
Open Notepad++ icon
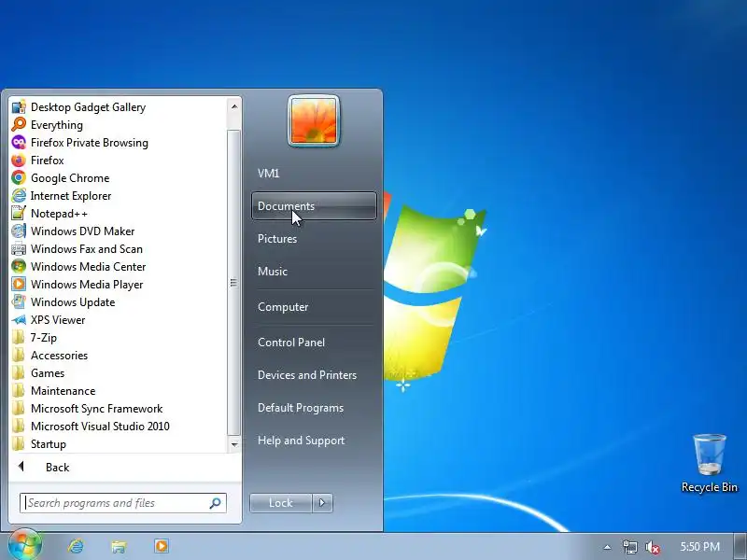(x=19, y=214)
